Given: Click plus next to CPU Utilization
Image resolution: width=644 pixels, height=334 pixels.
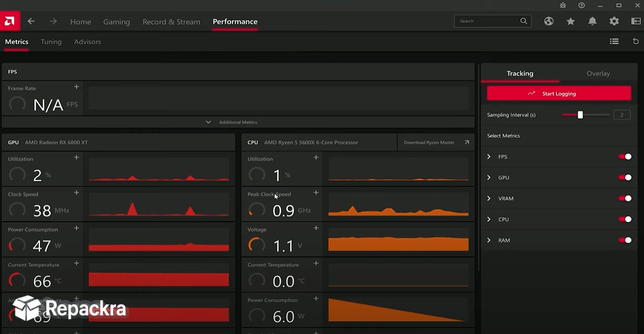Looking at the screenshot, I should coord(316,157).
